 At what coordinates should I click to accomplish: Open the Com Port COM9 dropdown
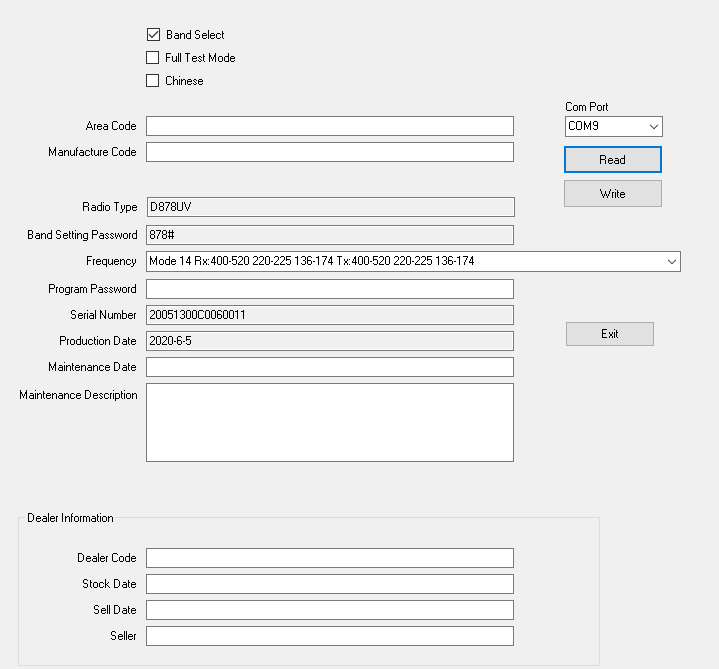pos(613,126)
